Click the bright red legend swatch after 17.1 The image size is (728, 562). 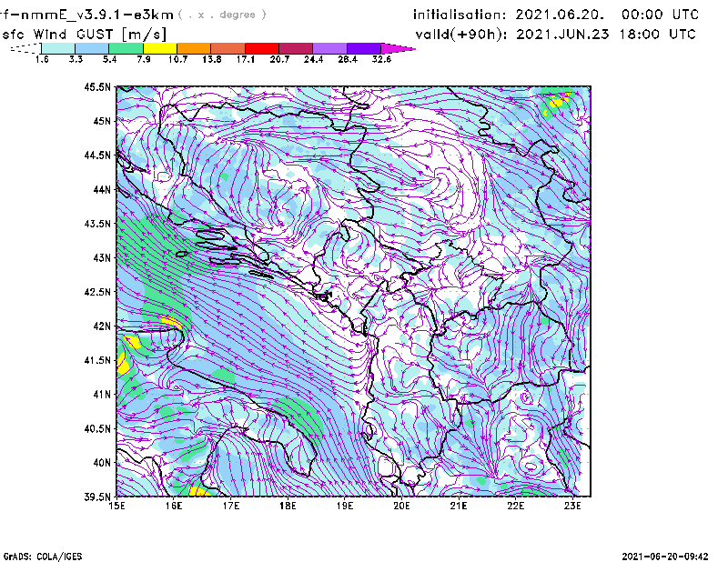(262, 48)
